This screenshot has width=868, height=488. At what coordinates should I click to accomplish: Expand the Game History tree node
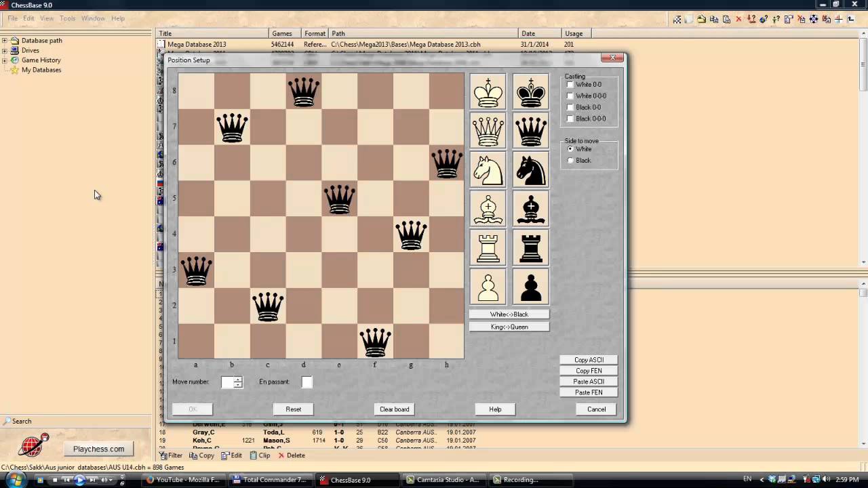click(x=4, y=60)
